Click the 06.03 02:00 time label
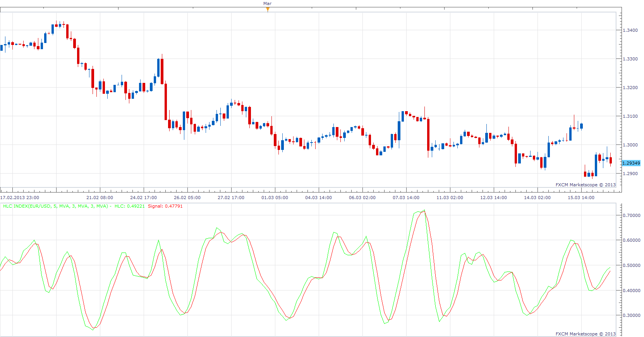 362,198
